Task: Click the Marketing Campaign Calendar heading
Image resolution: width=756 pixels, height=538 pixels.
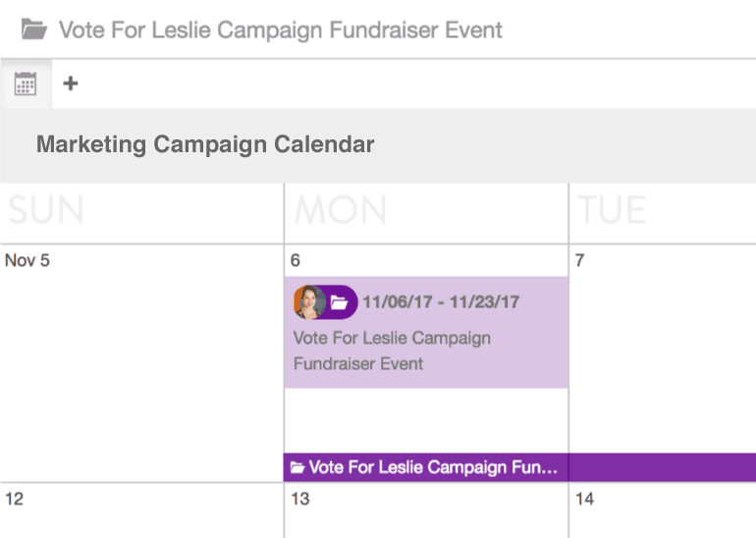Action: (205, 145)
